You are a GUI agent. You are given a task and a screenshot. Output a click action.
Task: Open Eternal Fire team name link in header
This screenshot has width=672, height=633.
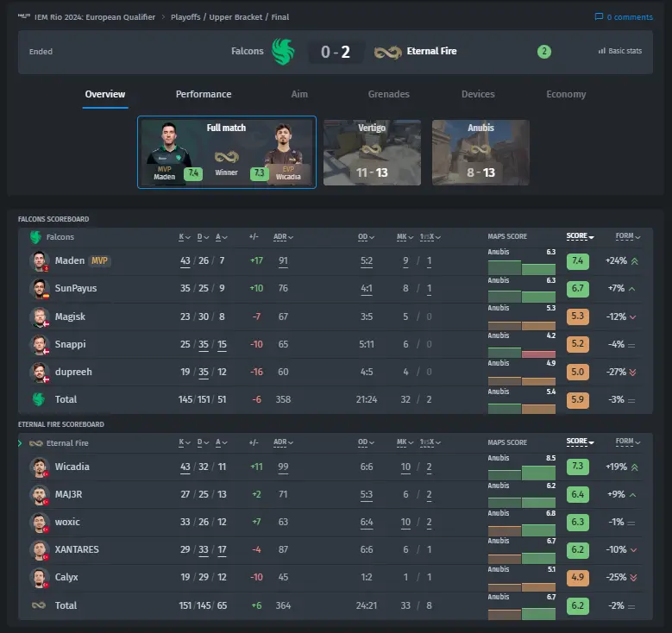pyautogui.click(x=431, y=51)
